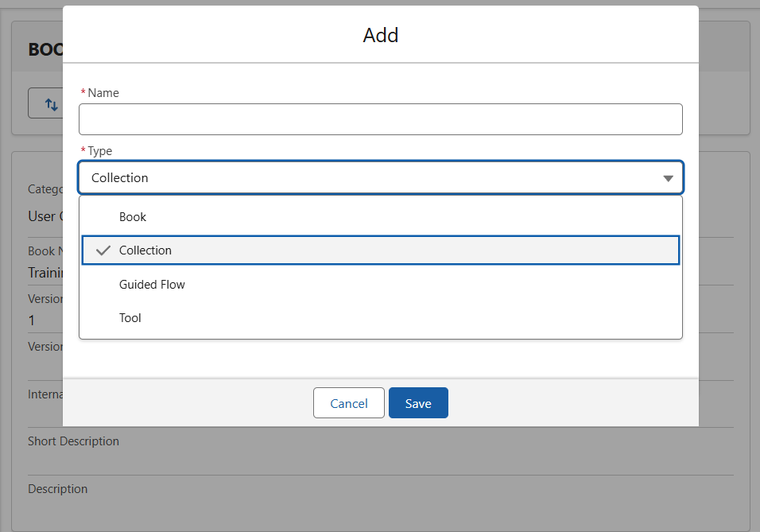This screenshot has width=760, height=532.
Task: Click the checkmark icon beside Collection
Action: point(103,250)
